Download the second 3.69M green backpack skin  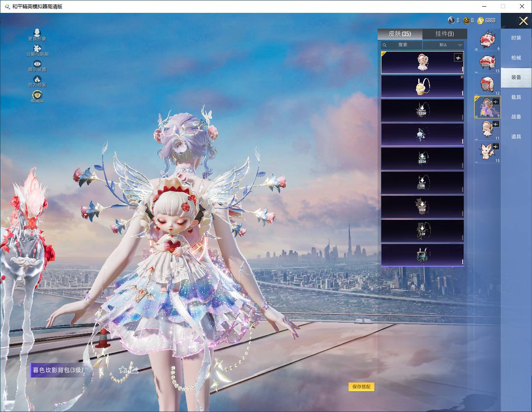click(422, 159)
